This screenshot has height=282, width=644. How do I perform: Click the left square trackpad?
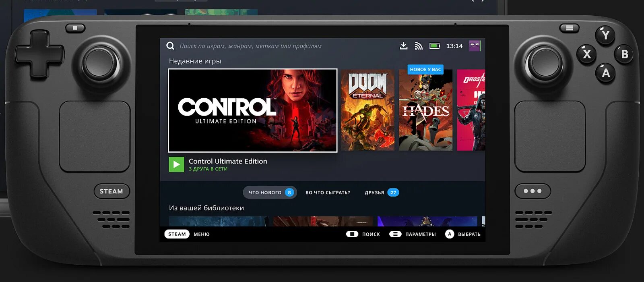[95, 137]
